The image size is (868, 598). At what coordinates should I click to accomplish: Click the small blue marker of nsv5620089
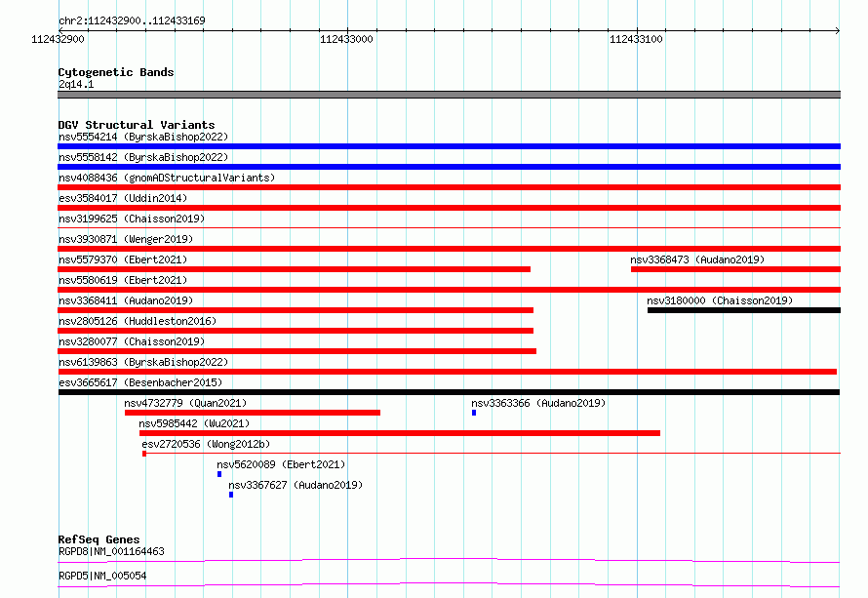pyautogui.click(x=219, y=474)
